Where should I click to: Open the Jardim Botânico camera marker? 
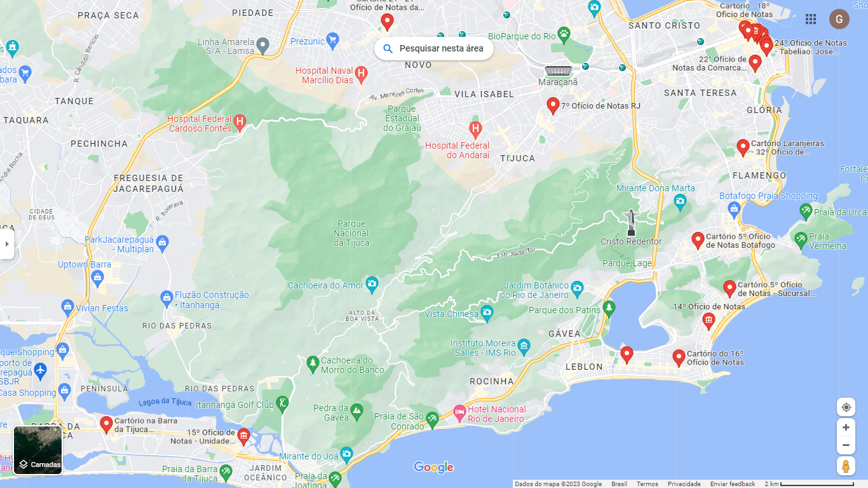[577, 288]
